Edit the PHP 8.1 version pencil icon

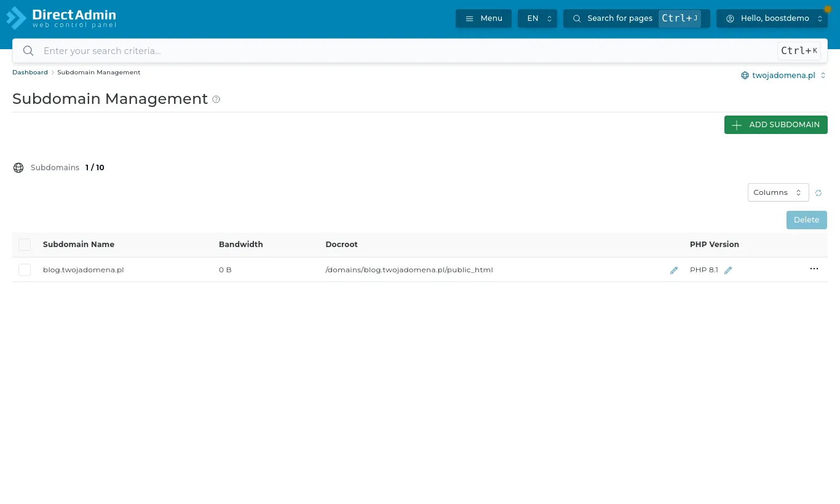[728, 270]
